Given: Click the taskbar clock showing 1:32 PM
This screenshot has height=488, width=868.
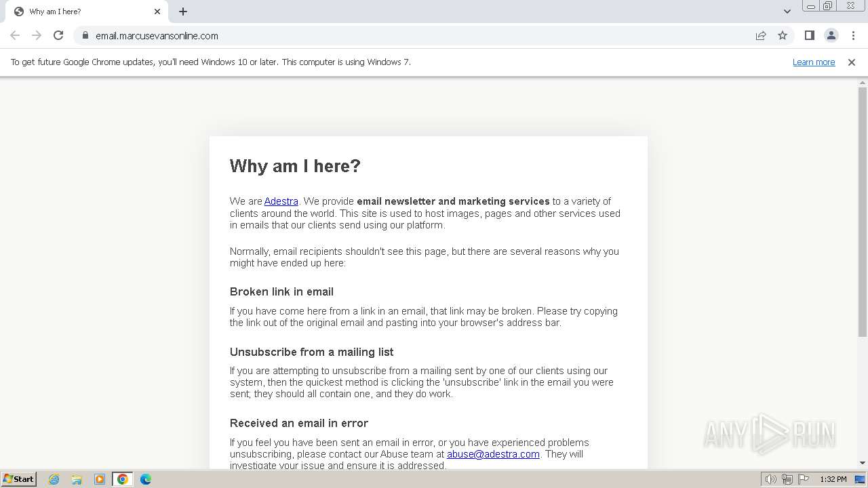Looking at the screenshot, I should click(833, 479).
